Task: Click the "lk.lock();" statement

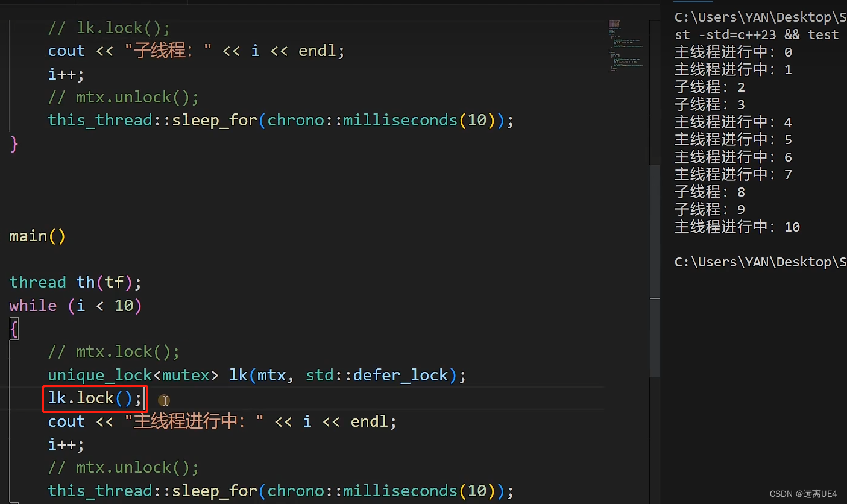Action: coord(95,398)
